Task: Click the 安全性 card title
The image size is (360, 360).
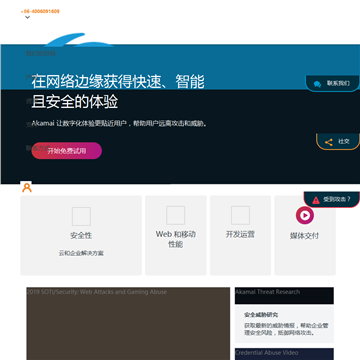Action: 81,235
